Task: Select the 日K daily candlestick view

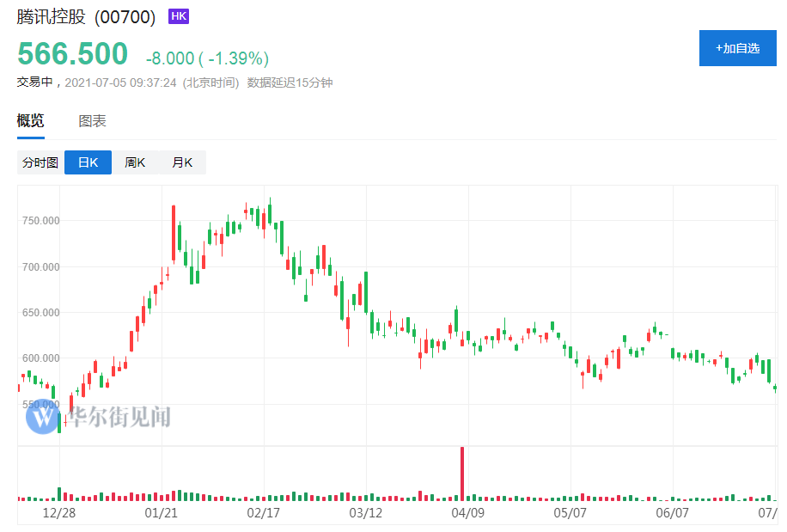Action: (88, 162)
